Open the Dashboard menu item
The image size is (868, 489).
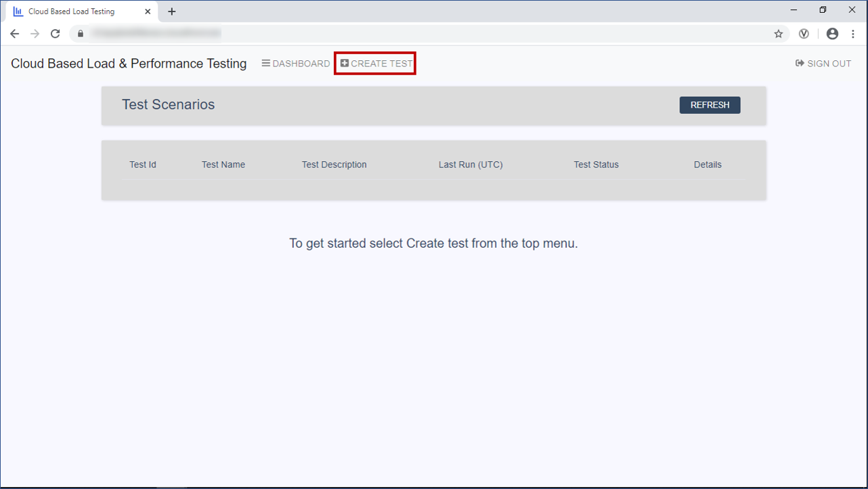tap(296, 64)
